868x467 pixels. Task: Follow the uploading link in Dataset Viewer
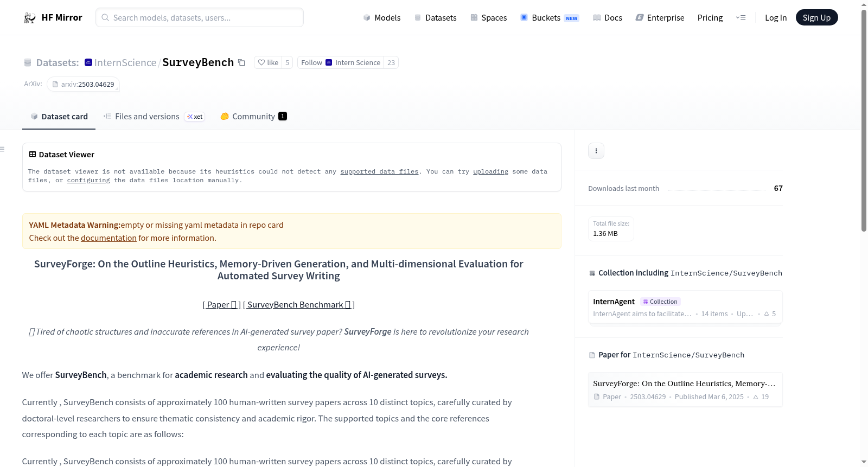point(490,172)
